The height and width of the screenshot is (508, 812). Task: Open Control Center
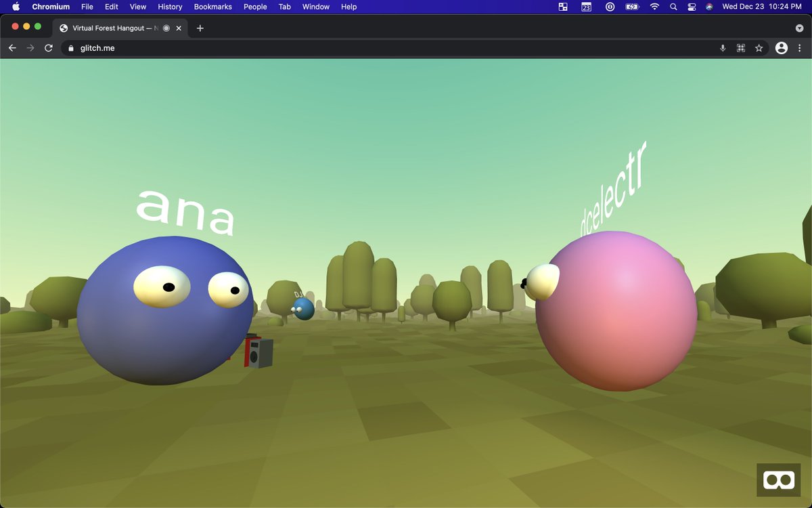[x=692, y=7]
